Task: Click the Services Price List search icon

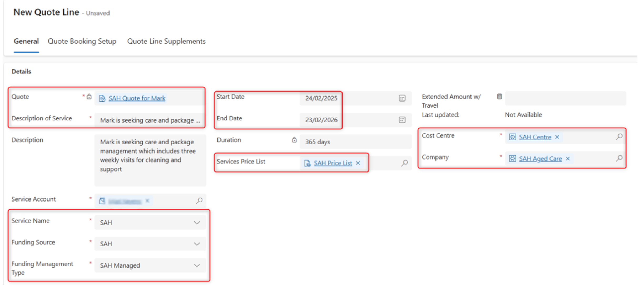Action: click(404, 163)
